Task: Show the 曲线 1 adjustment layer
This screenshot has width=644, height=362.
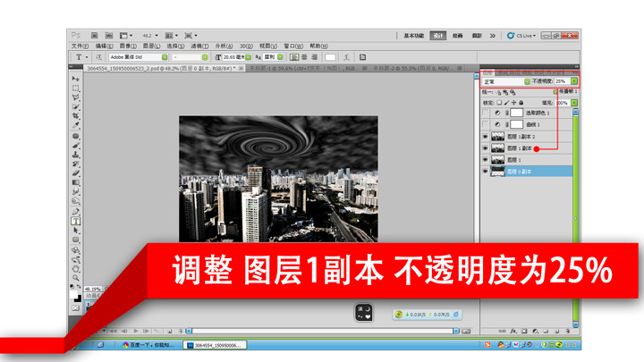Action: [x=485, y=124]
